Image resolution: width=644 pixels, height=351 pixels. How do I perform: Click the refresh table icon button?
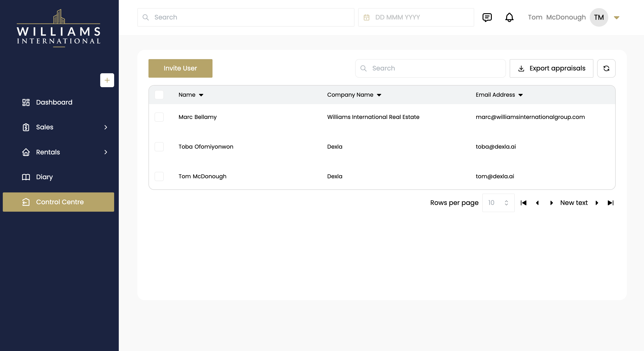tap(606, 68)
